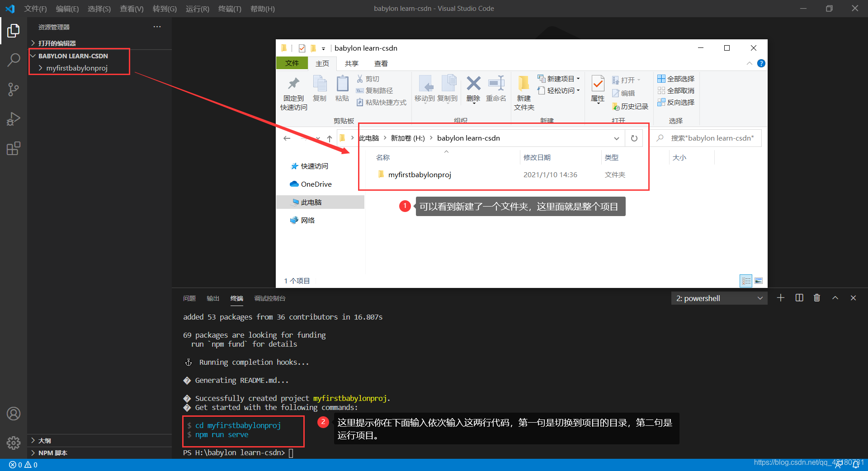Image resolution: width=868 pixels, height=471 pixels.
Task: Open the View ribbon tab in File Explorer
Action: point(381,64)
